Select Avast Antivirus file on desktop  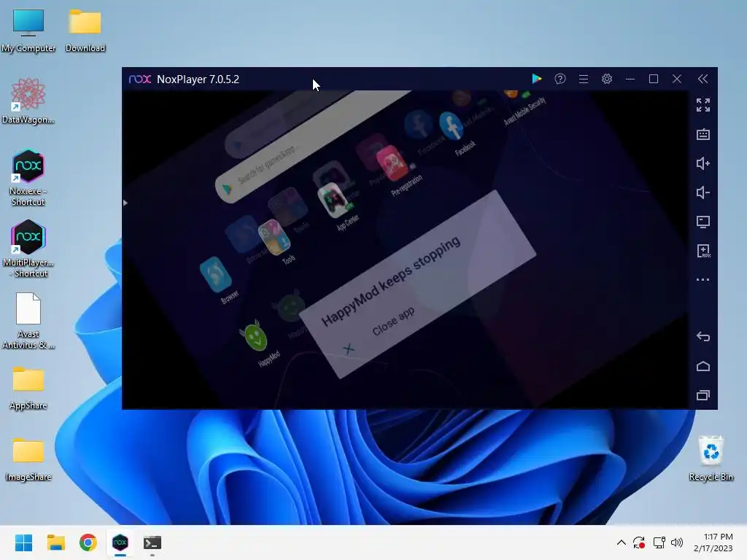tap(28, 321)
